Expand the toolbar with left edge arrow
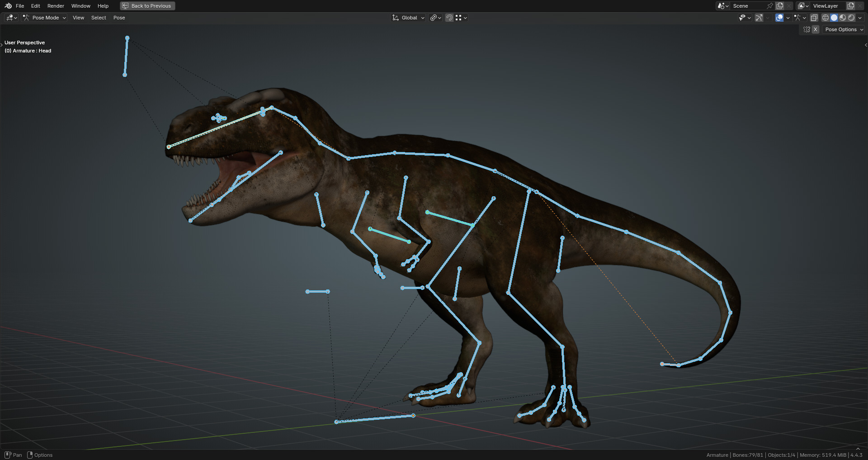This screenshot has height=460, width=868. click(x=1, y=45)
